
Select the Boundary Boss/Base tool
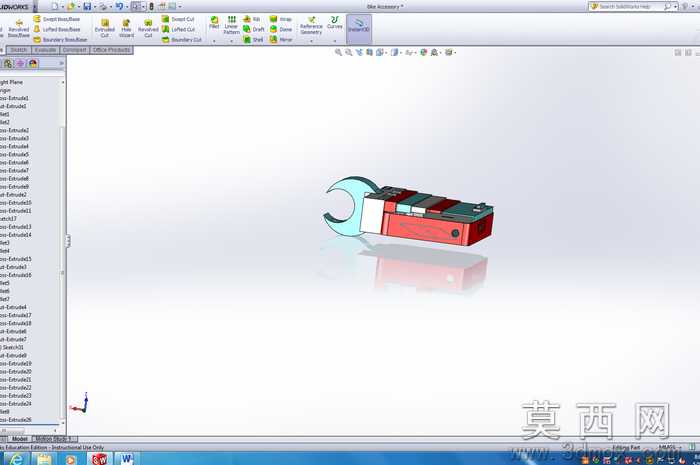pyautogui.click(x=60, y=40)
